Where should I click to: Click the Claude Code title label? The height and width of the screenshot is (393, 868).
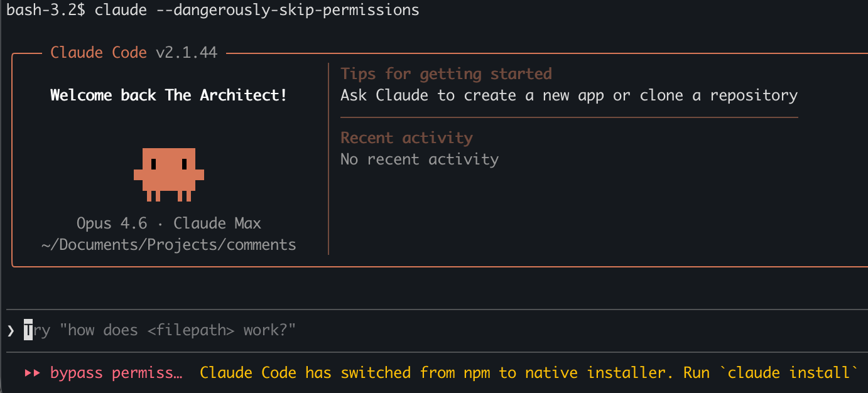[x=99, y=53]
